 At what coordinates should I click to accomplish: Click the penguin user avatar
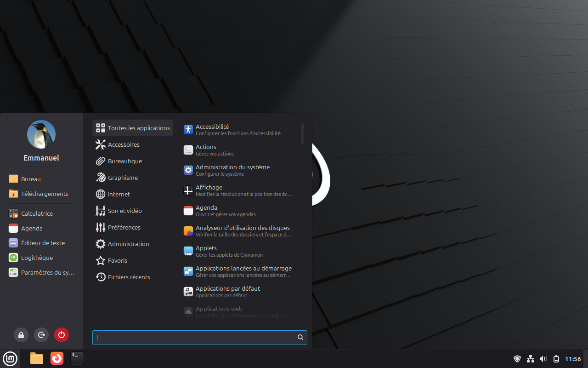[x=41, y=134]
